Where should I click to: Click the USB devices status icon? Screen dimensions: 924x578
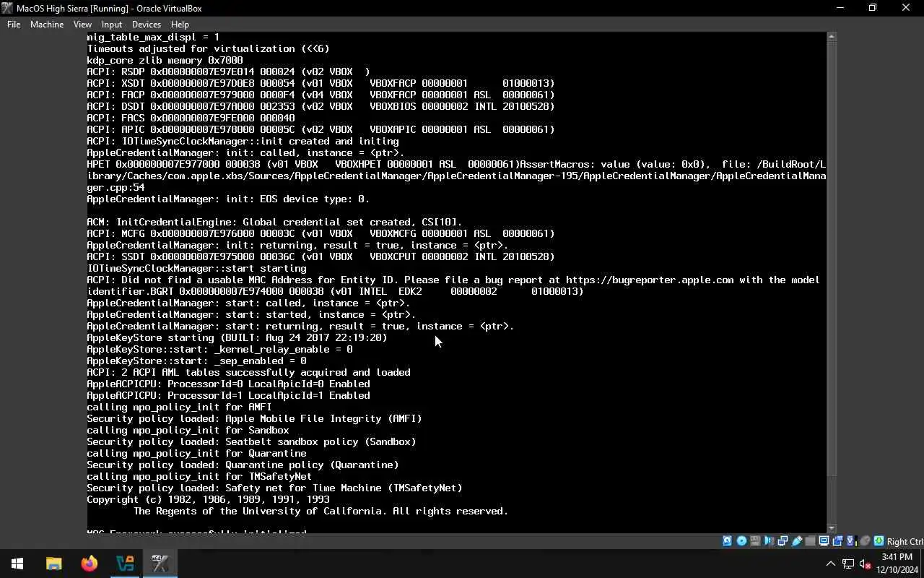point(796,541)
